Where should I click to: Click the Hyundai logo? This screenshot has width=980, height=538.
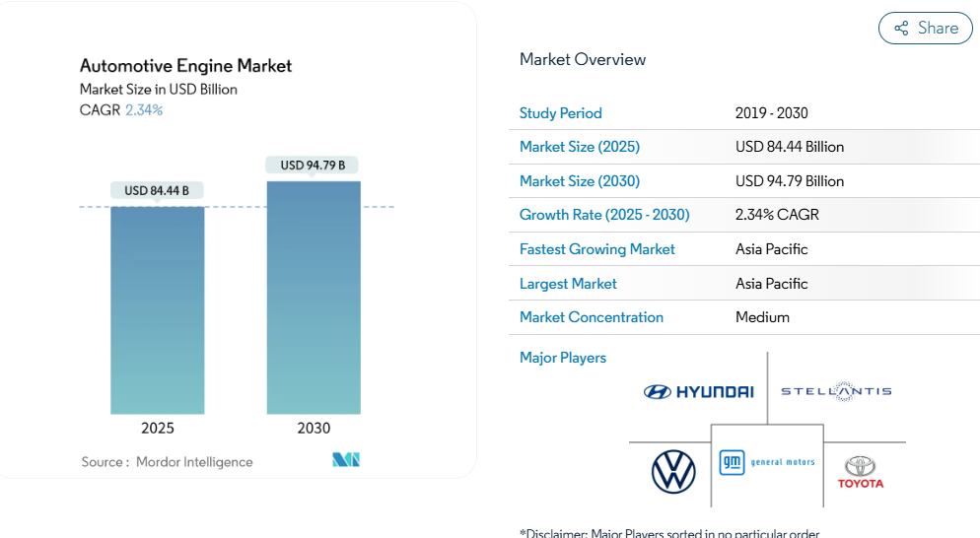[698, 392]
